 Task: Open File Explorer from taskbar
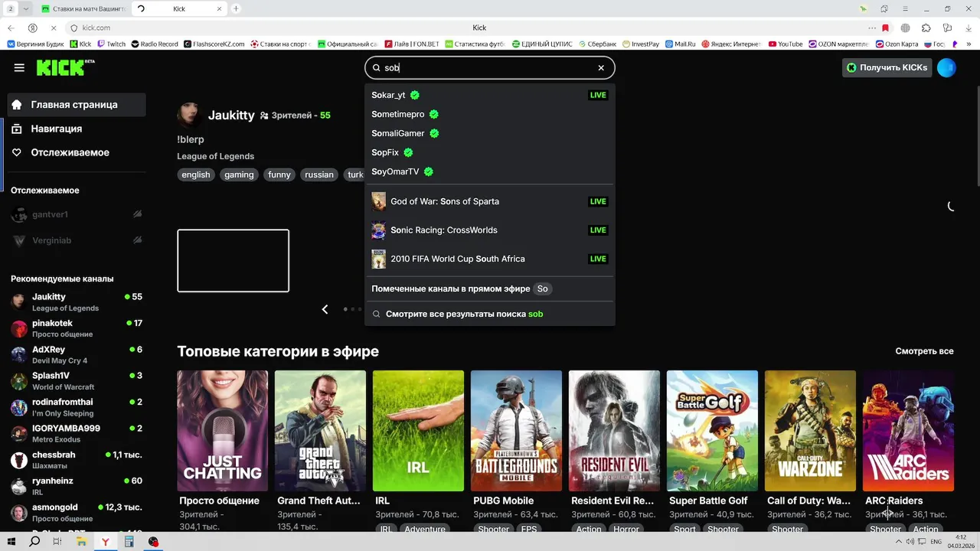(x=81, y=542)
